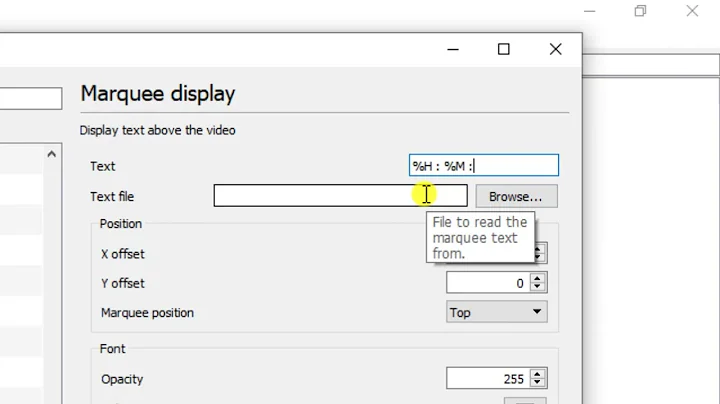The image size is (720, 404).
Task: Close the Marquee display preferences window
Action: click(556, 49)
